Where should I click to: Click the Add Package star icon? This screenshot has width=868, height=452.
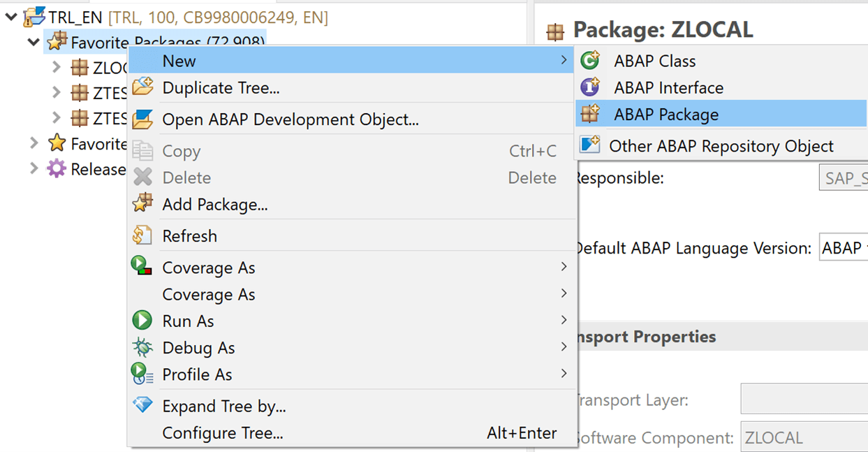(142, 204)
